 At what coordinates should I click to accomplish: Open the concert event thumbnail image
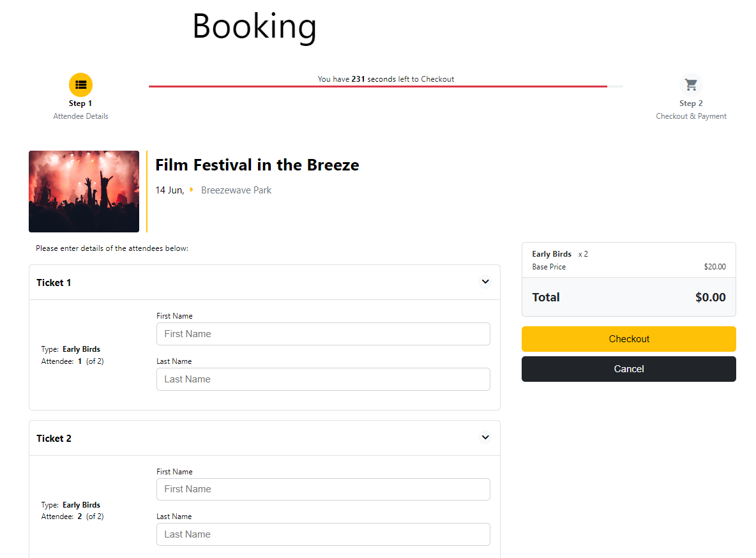84,192
